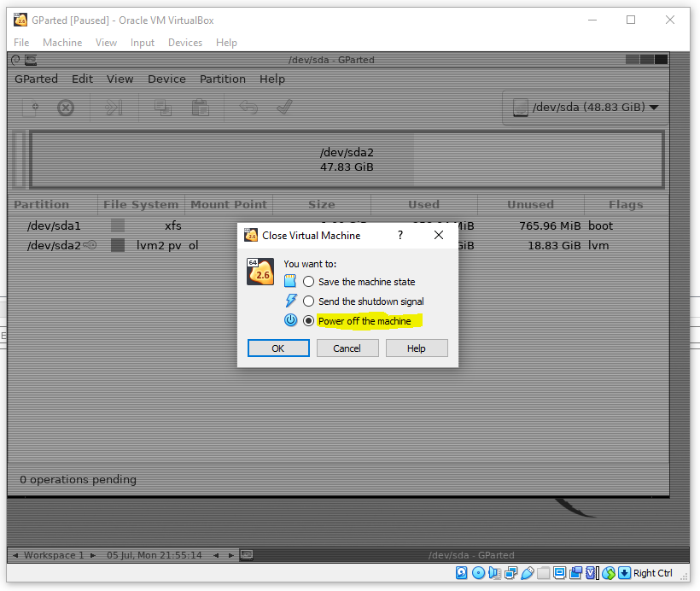The width and height of the screenshot is (700, 591).
Task: Click next workspace arrow after Workspace 1
Action: pyautogui.click(x=93, y=555)
